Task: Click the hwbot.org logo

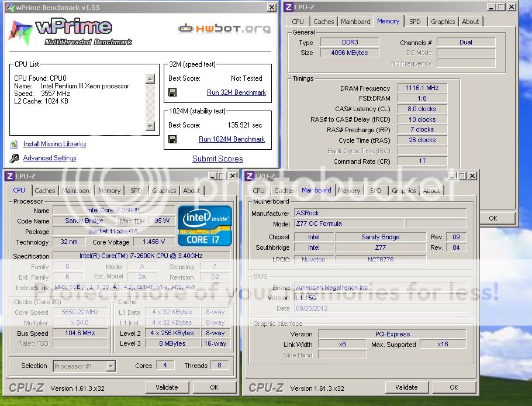Action: pos(224,29)
